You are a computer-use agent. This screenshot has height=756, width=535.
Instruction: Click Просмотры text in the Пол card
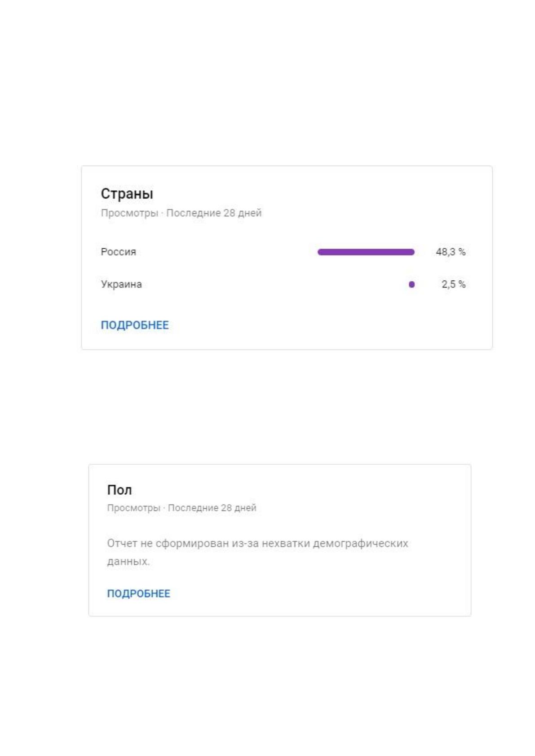(x=133, y=508)
